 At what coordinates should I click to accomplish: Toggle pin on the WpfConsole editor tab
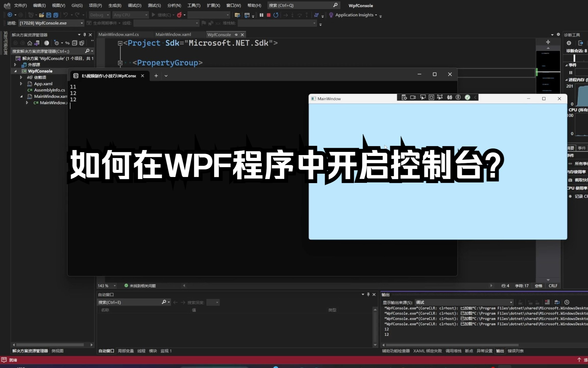pos(236,34)
